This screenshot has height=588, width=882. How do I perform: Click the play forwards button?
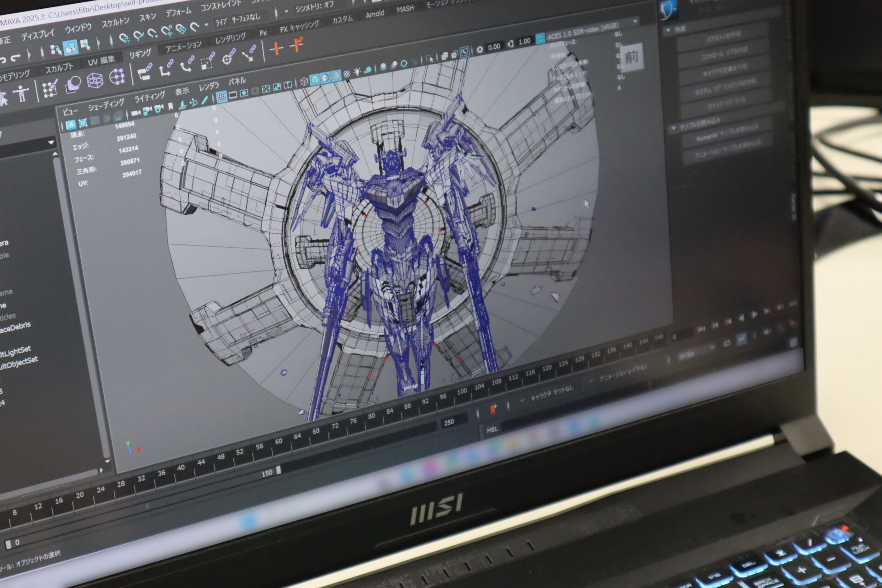tap(753, 315)
